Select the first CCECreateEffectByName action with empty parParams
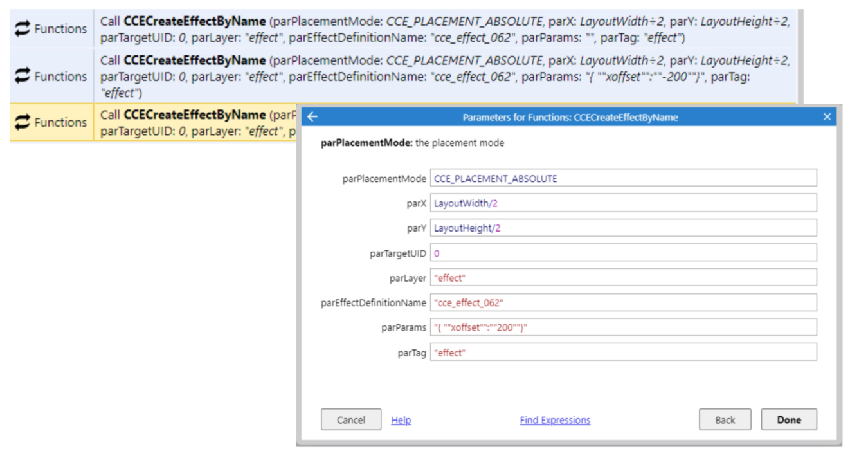This screenshot has height=458, width=868. tap(444, 30)
